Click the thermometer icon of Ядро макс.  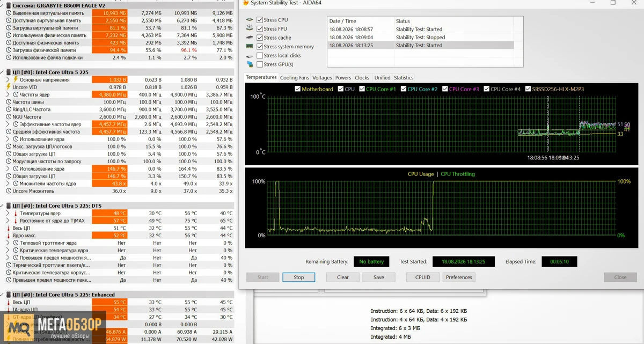(x=8, y=236)
